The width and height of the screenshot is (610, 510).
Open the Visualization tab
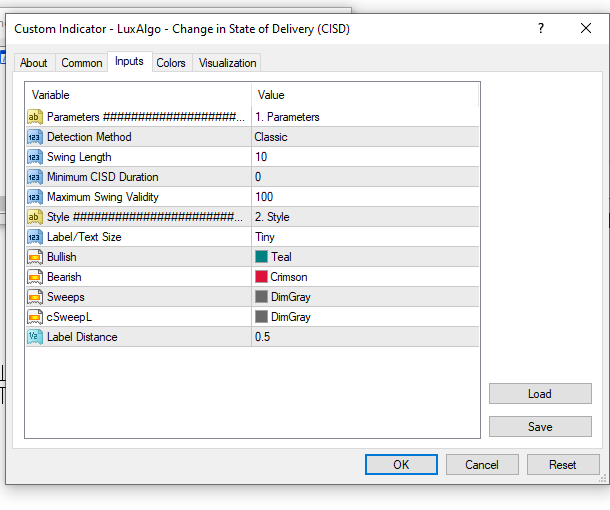(228, 63)
